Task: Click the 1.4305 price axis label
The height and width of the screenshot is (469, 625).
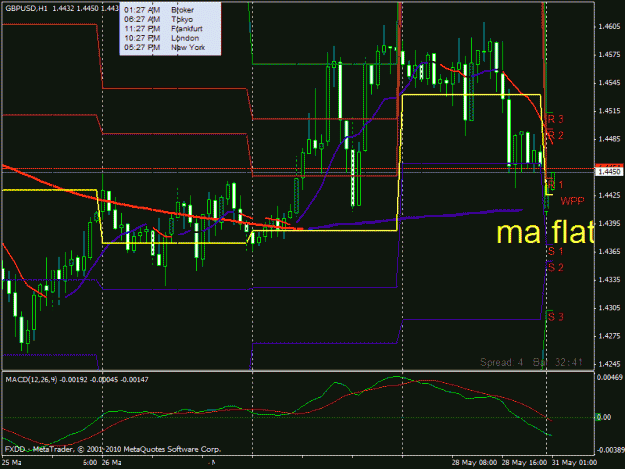Action: pos(609,308)
